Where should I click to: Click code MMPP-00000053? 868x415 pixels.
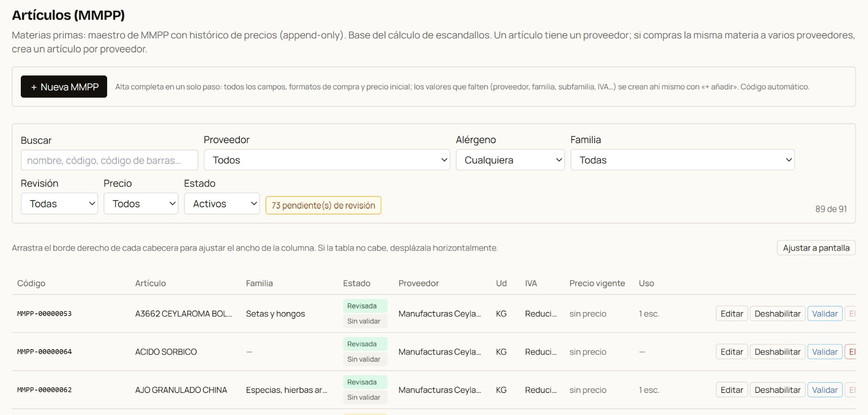[44, 314]
